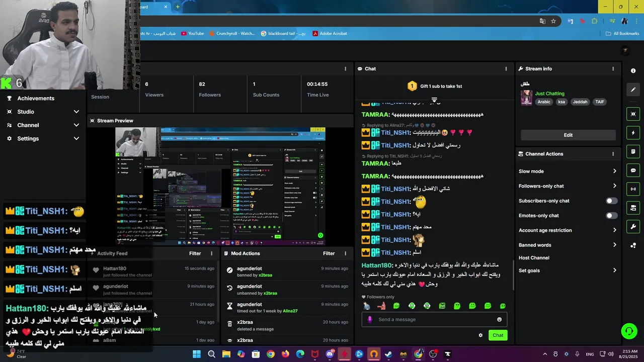Open Mod Actions Filter

tap(329, 253)
